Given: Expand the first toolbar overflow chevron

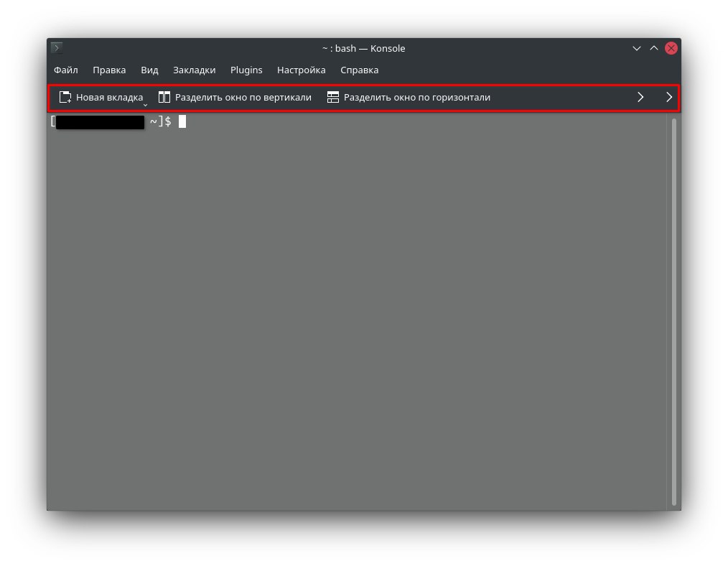Looking at the screenshot, I should (640, 97).
